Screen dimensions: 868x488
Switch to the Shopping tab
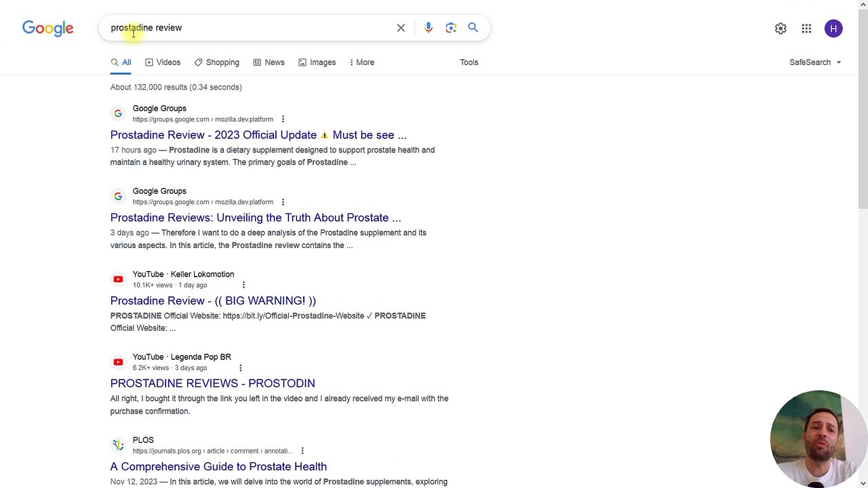217,62
